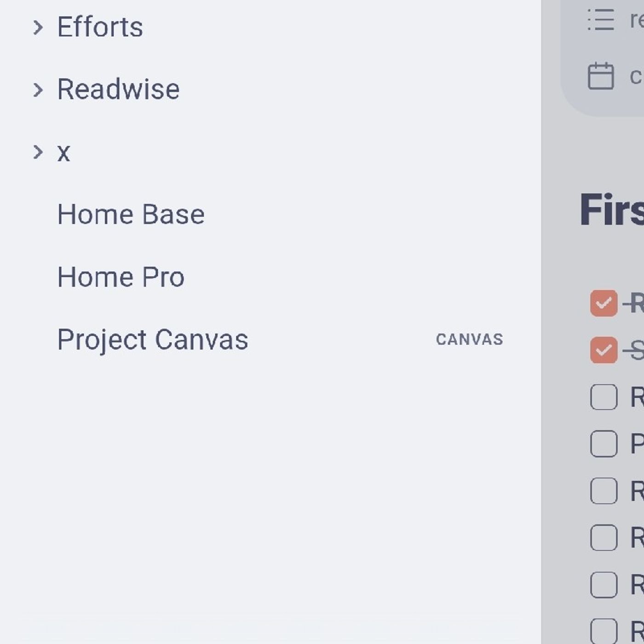Screen dimensions: 644x644
Task: Open the Efforts folder
Action: point(100,27)
